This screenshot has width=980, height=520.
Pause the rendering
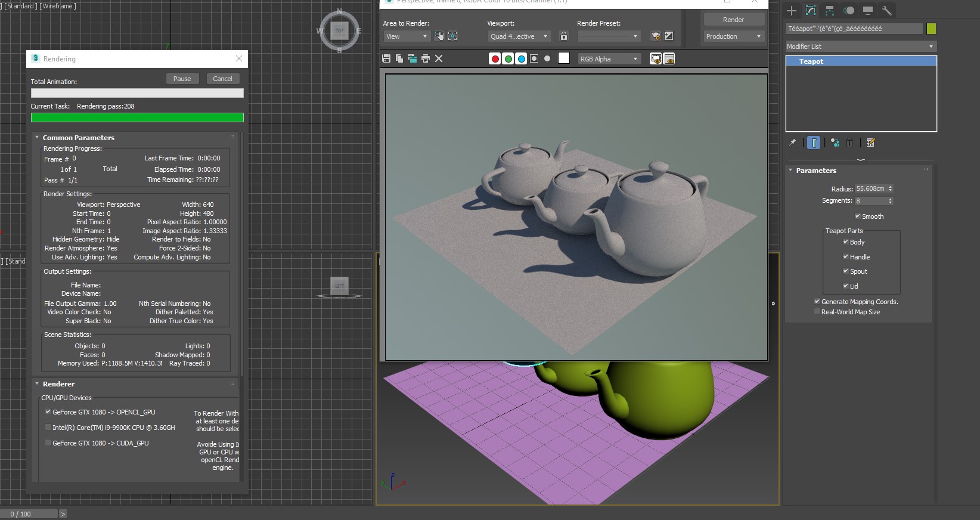point(182,79)
